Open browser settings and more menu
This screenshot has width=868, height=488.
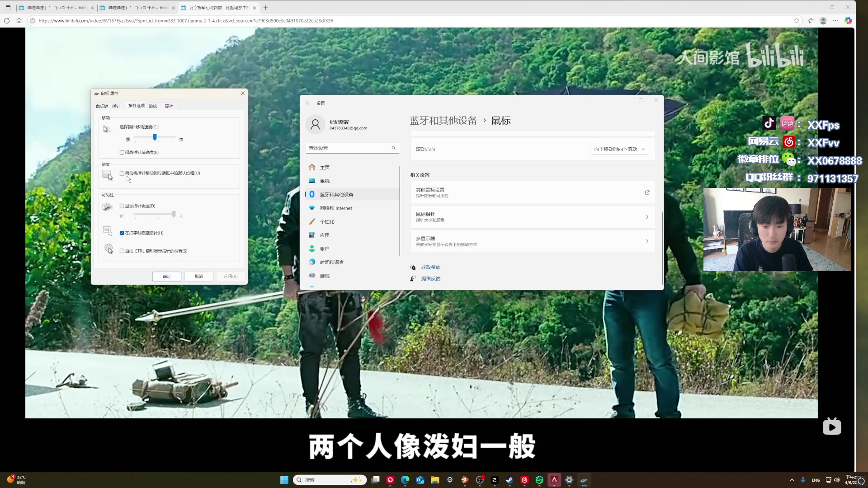(835, 21)
